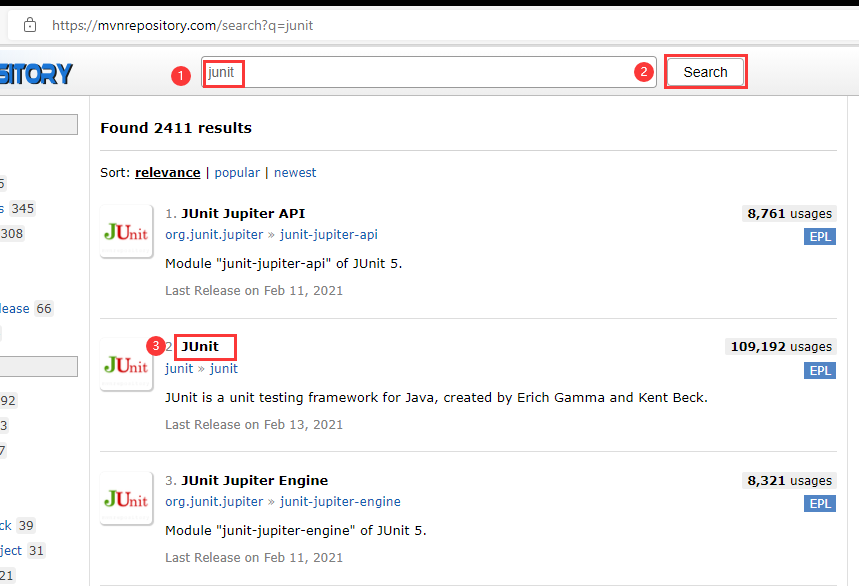Sort results by popular
The image size is (859, 586).
point(237,173)
